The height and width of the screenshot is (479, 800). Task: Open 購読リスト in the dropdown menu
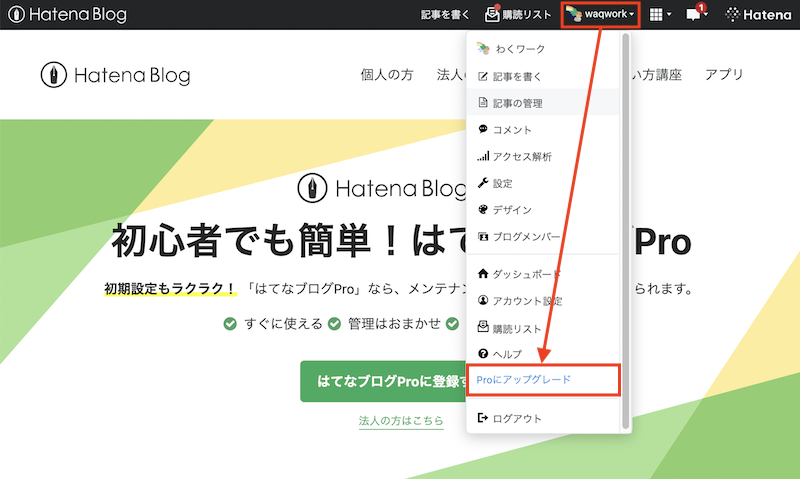tap(542, 328)
